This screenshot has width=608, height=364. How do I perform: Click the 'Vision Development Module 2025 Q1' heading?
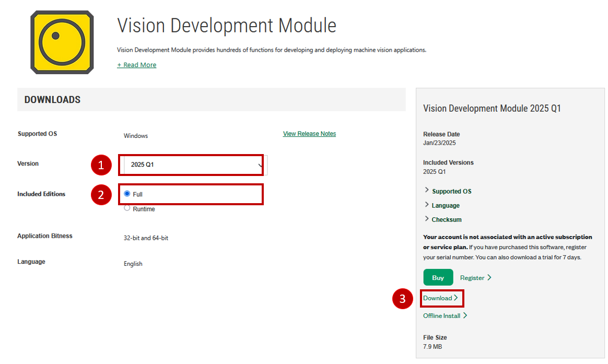[492, 109]
